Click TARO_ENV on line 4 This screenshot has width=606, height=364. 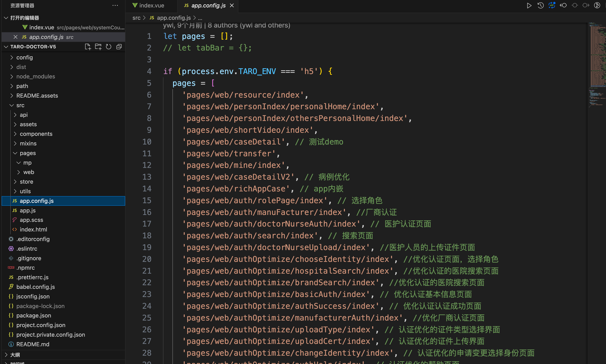257,71
